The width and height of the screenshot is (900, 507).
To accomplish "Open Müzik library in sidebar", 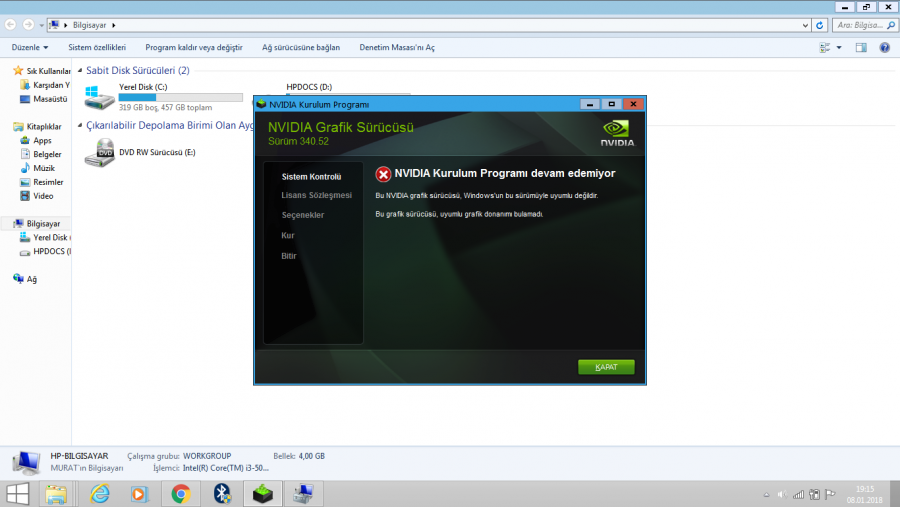I will point(38,168).
